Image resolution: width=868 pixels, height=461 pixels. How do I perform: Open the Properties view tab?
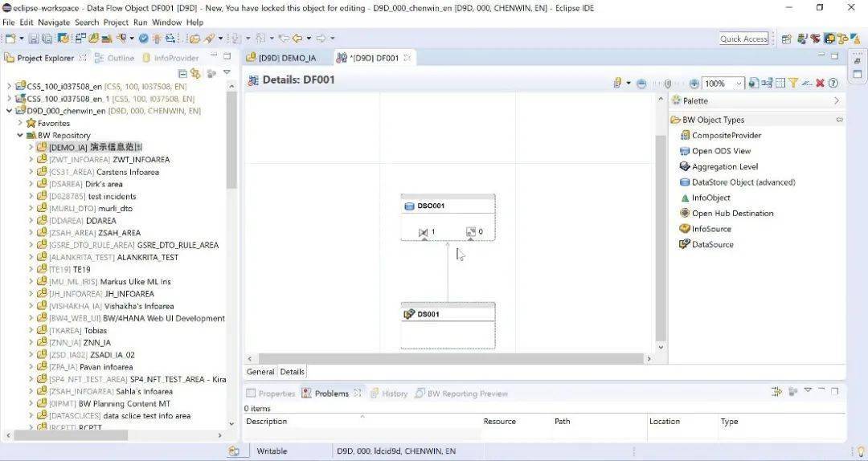[271, 394]
